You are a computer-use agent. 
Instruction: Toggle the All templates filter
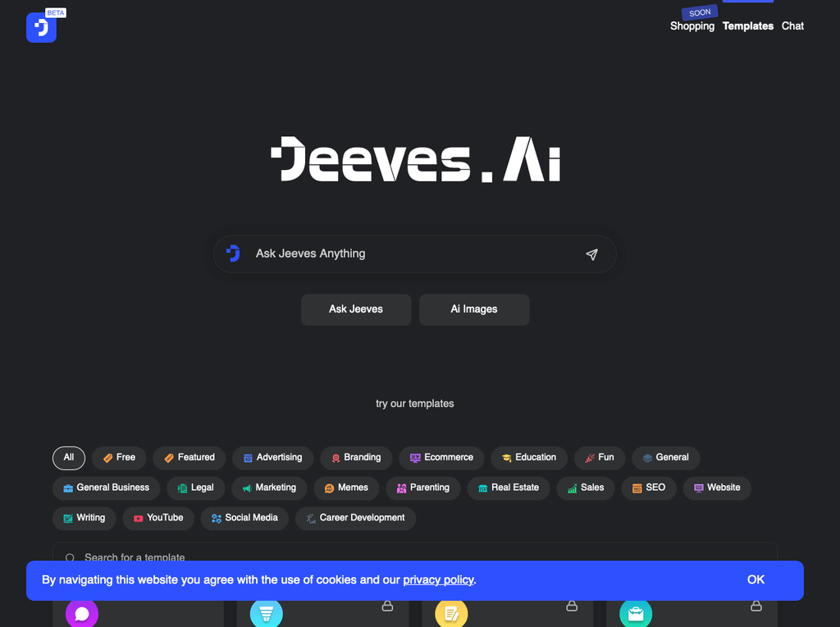tap(69, 458)
